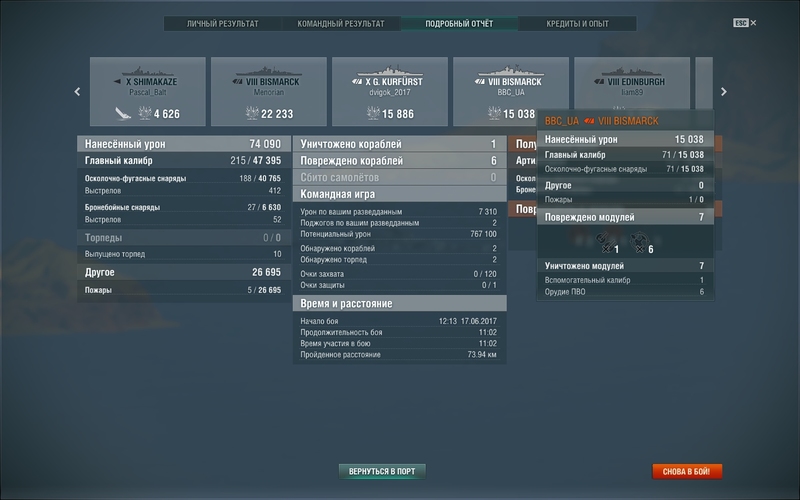Select the X G. Kurfürst card

pos(390,91)
